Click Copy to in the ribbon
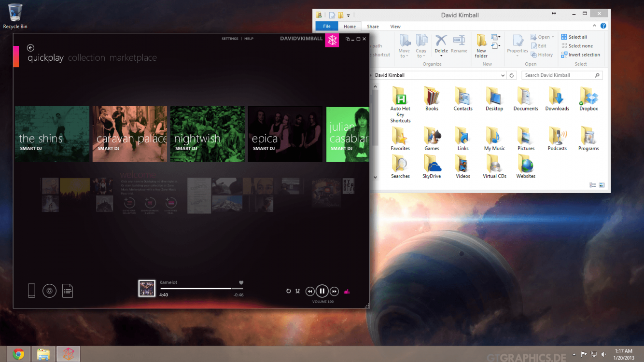Screen dimensions: 644x362 (421, 46)
